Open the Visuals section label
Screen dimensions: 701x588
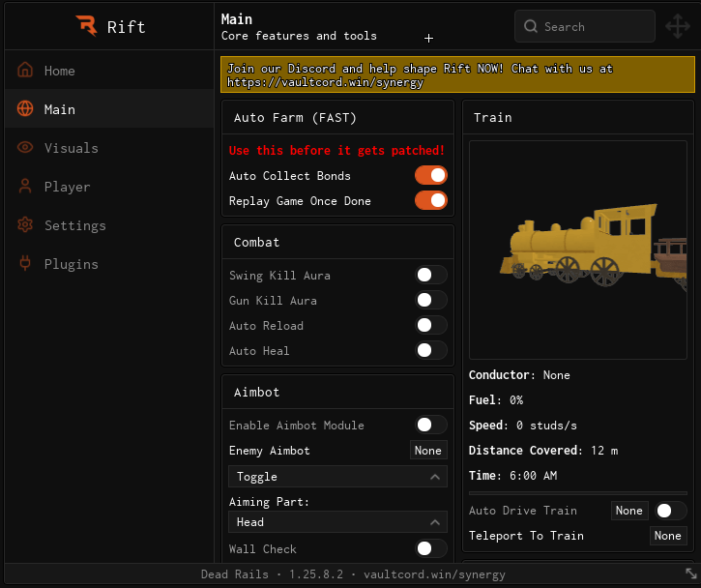pyautogui.click(x=72, y=148)
